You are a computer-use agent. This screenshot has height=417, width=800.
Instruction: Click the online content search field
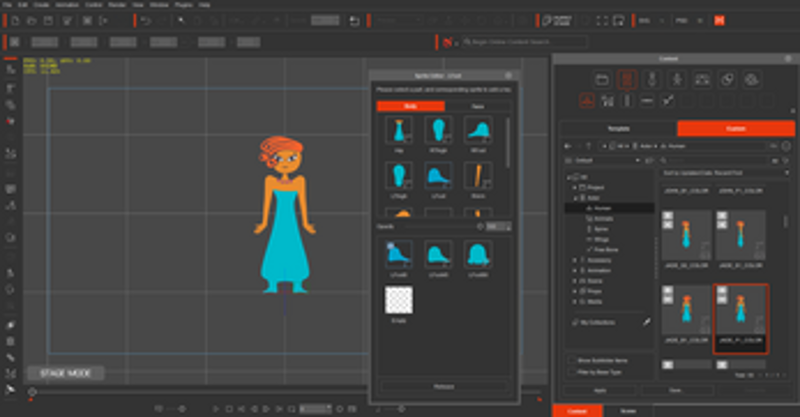[524, 42]
